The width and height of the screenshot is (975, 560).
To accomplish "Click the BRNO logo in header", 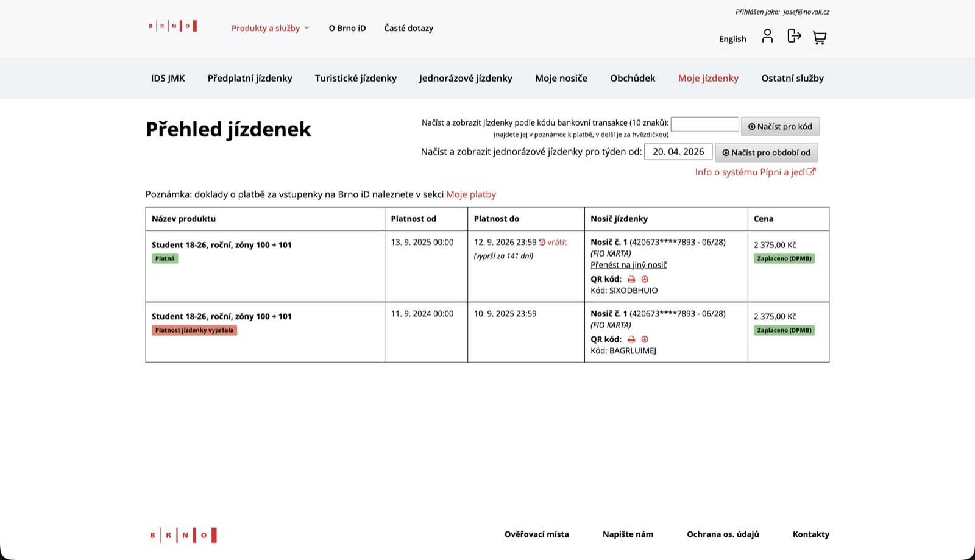I will pos(172,26).
